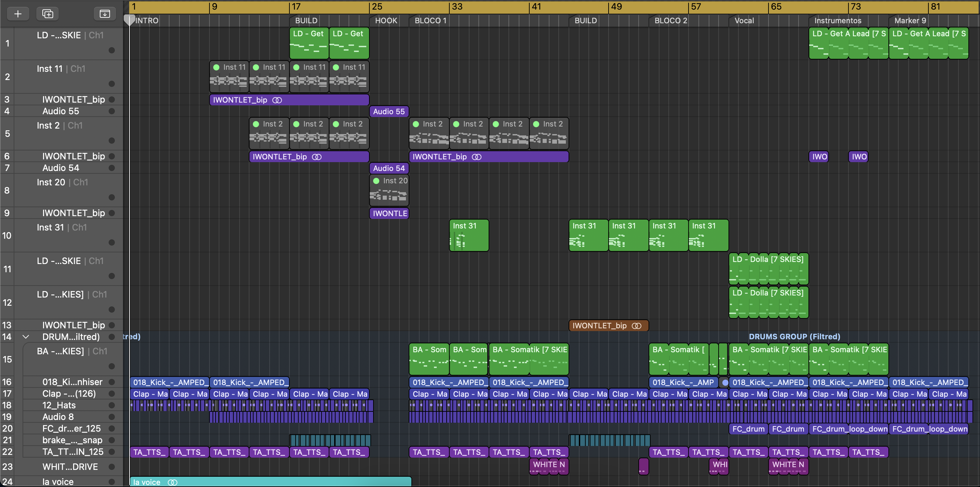Click the duplicate track icon

pos(47,14)
